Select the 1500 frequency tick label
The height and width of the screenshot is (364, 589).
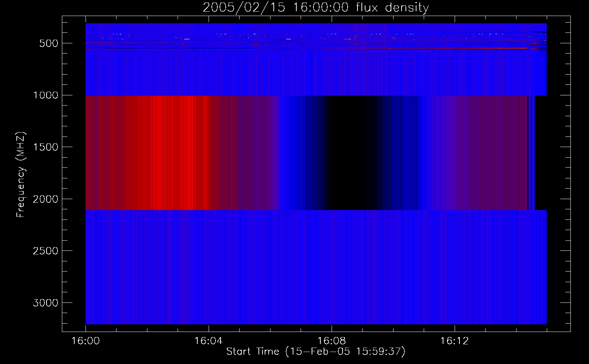pyautogui.click(x=46, y=147)
